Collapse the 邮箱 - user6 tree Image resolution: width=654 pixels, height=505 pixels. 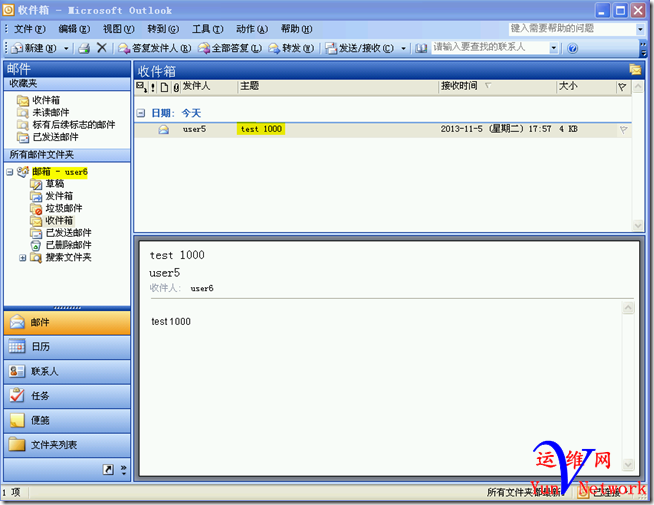[10, 172]
